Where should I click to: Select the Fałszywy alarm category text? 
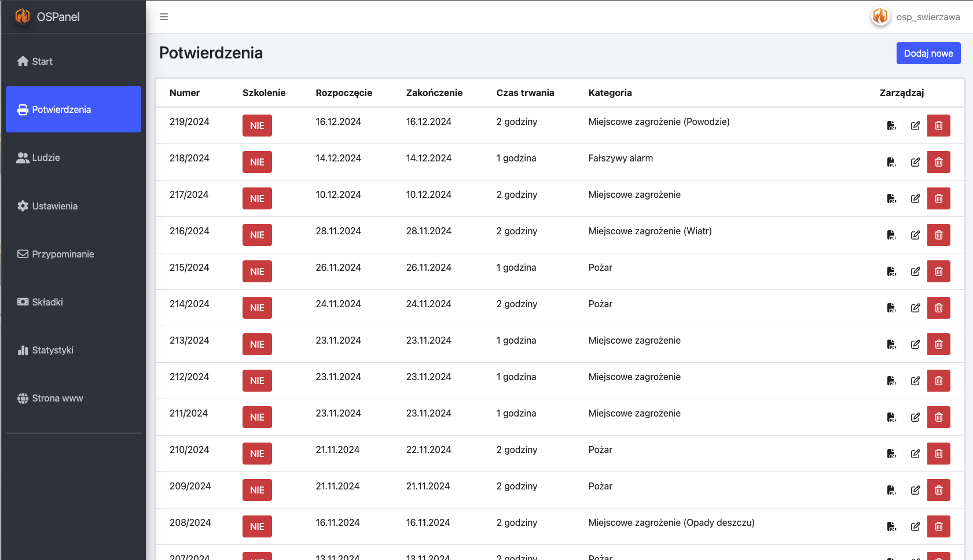tap(620, 158)
